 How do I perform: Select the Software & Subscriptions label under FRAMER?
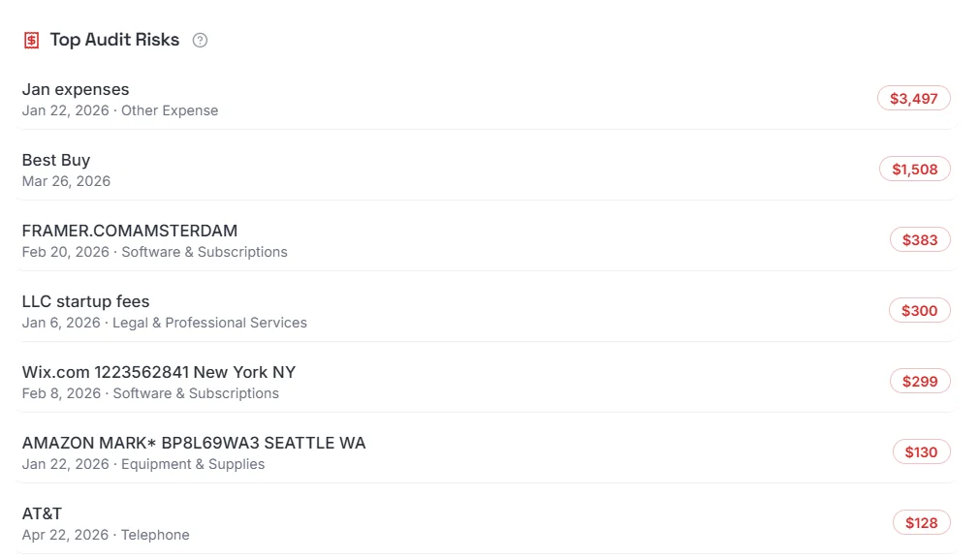click(x=205, y=252)
